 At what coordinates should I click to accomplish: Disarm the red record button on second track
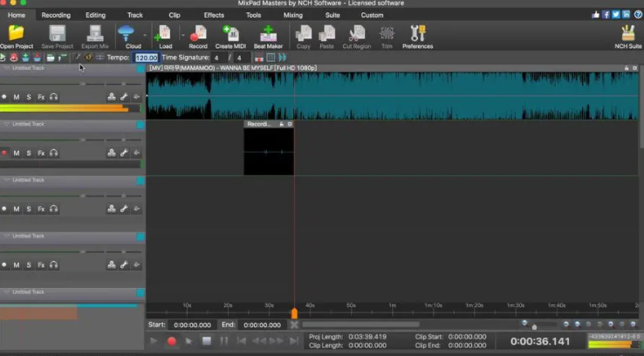(4, 153)
